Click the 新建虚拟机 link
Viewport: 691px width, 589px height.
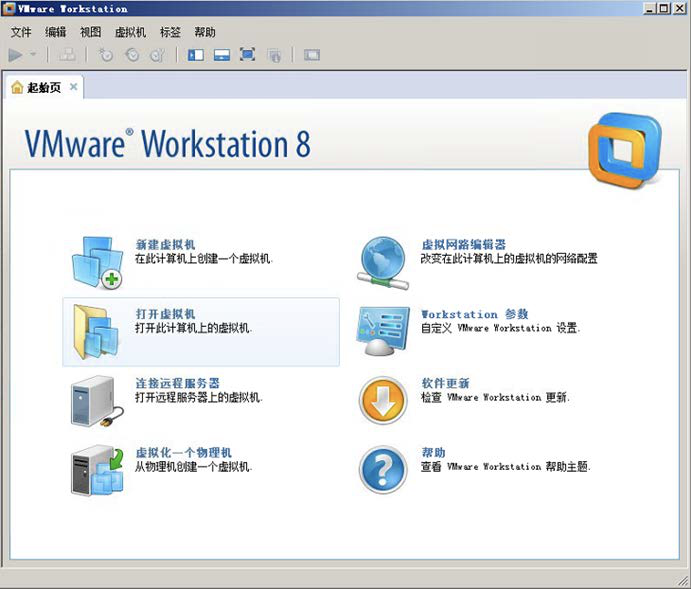coord(165,244)
